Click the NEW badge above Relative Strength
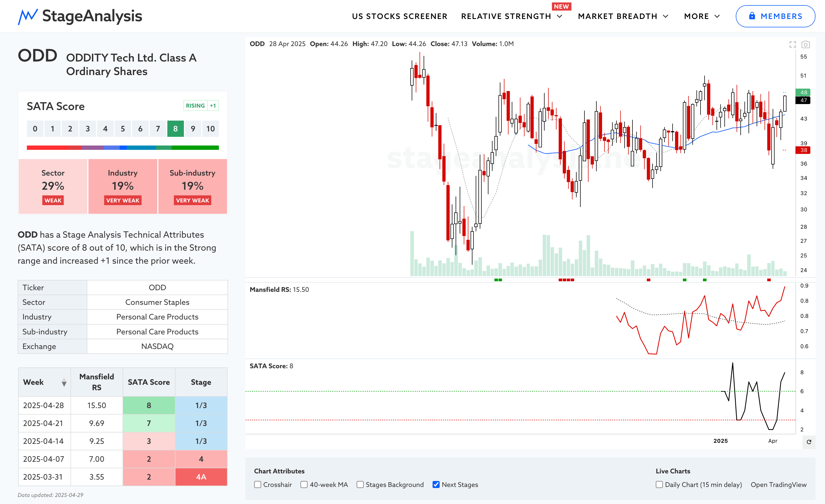The height and width of the screenshot is (504, 825). (x=561, y=6)
